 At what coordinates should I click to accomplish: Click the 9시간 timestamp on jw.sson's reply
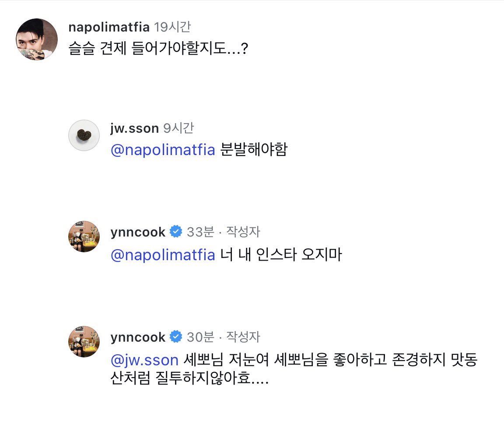[x=178, y=128]
